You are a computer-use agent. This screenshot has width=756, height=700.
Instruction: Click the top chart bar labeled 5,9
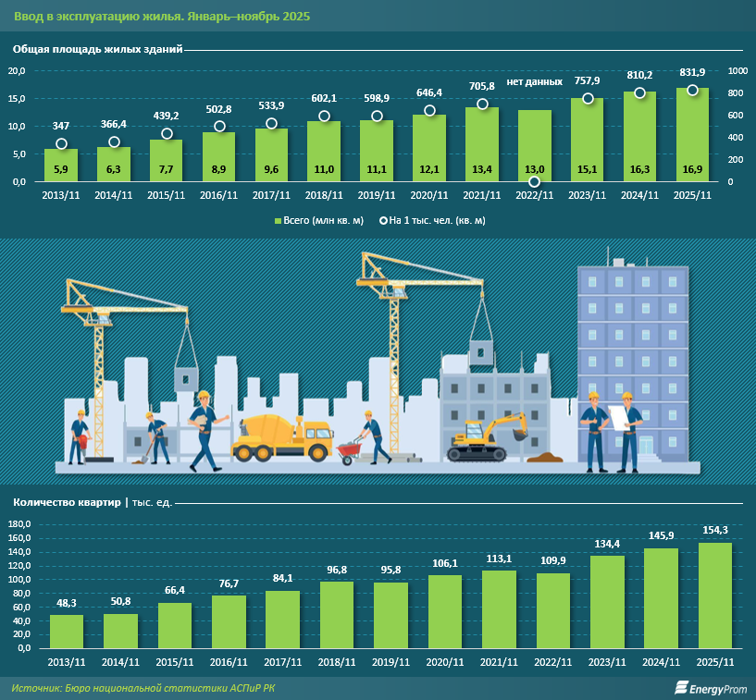pos(61,165)
